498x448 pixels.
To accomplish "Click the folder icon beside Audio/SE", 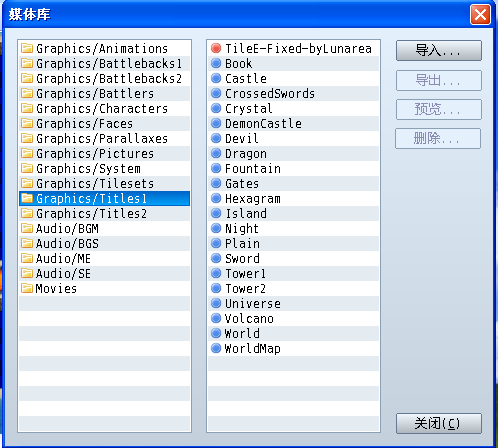I will tap(27, 273).
